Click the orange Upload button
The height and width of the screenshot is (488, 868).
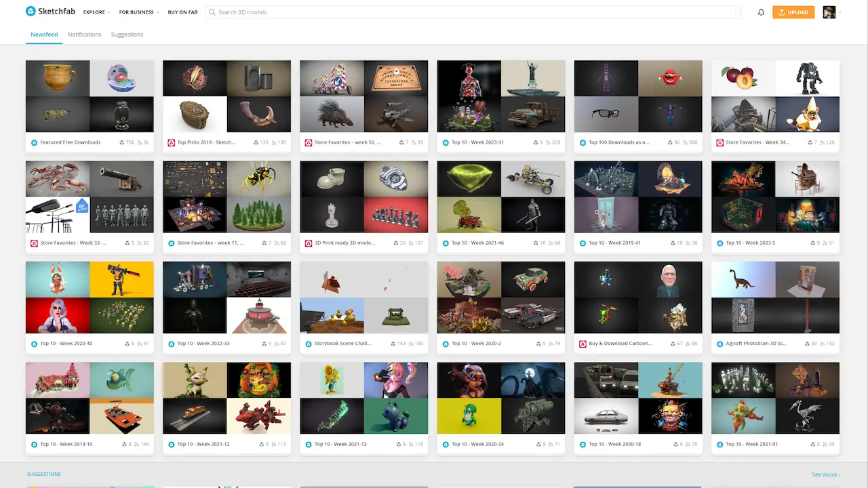793,12
